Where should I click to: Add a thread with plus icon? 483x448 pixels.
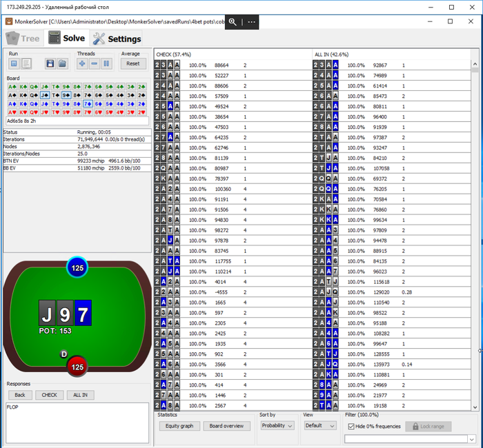click(x=82, y=63)
